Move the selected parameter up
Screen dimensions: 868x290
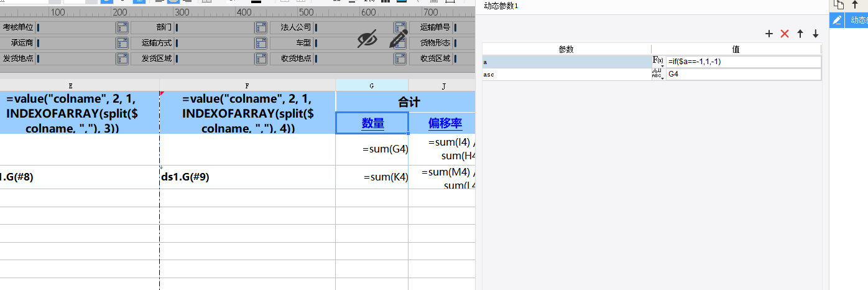(x=800, y=34)
